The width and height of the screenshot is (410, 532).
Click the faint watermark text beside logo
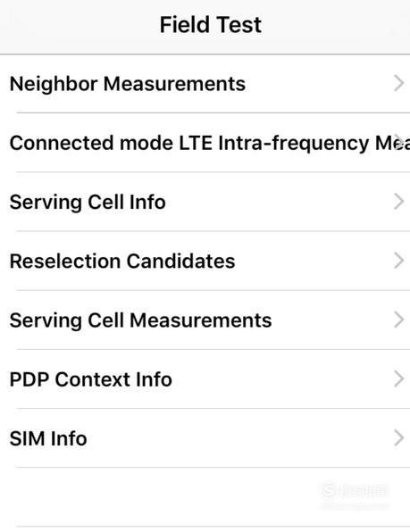[x=364, y=491]
